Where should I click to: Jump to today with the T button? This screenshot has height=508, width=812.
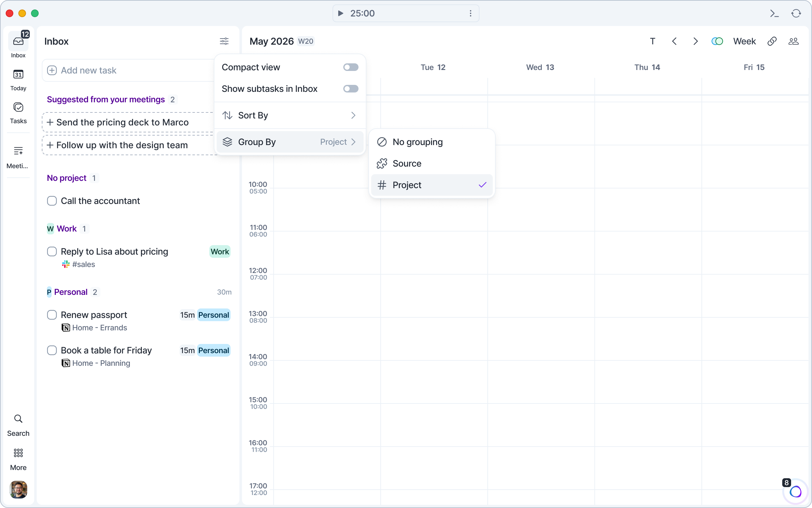(652, 41)
